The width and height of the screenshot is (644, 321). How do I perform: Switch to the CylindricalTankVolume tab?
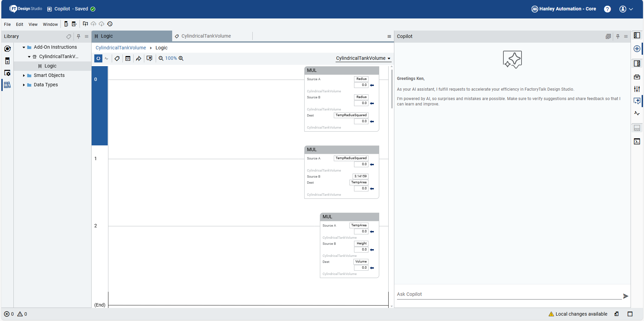212,36
